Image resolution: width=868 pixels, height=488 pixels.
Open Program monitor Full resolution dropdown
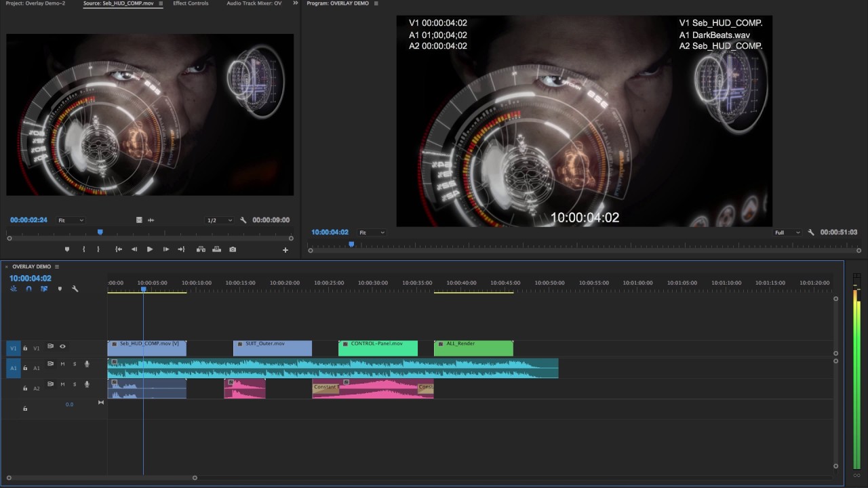(787, 232)
